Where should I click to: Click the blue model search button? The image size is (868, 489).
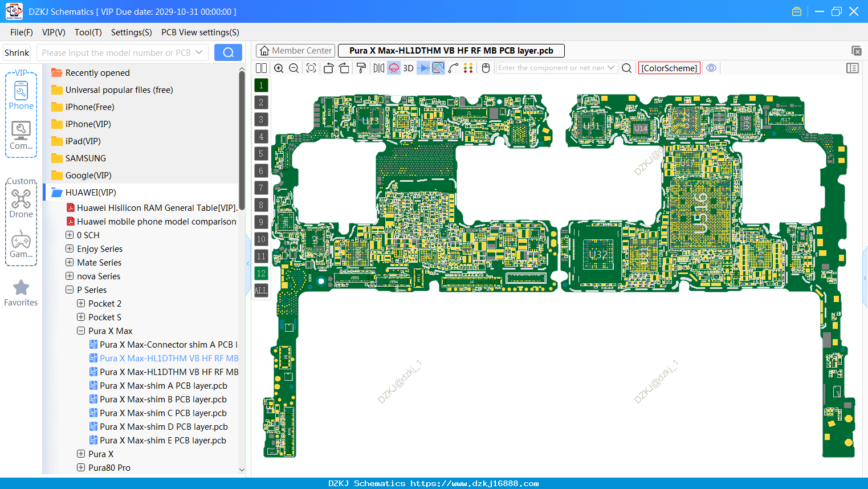click(x=228, y=52)
